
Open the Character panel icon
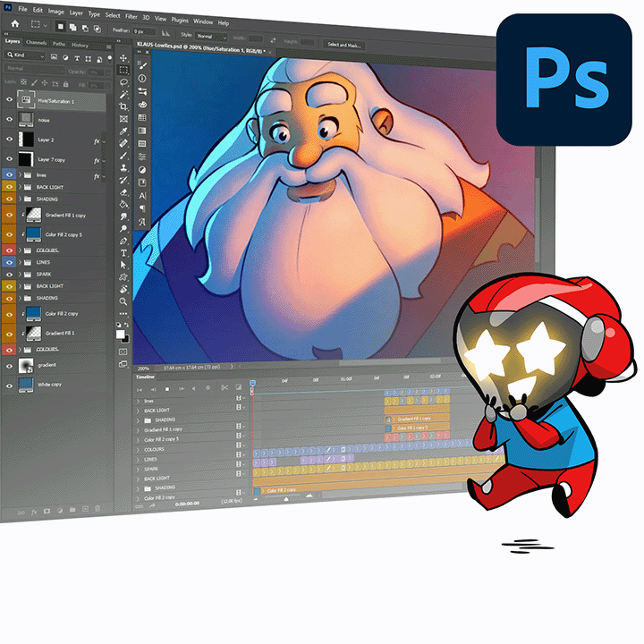pyautogui.click(x=142, y=196)
